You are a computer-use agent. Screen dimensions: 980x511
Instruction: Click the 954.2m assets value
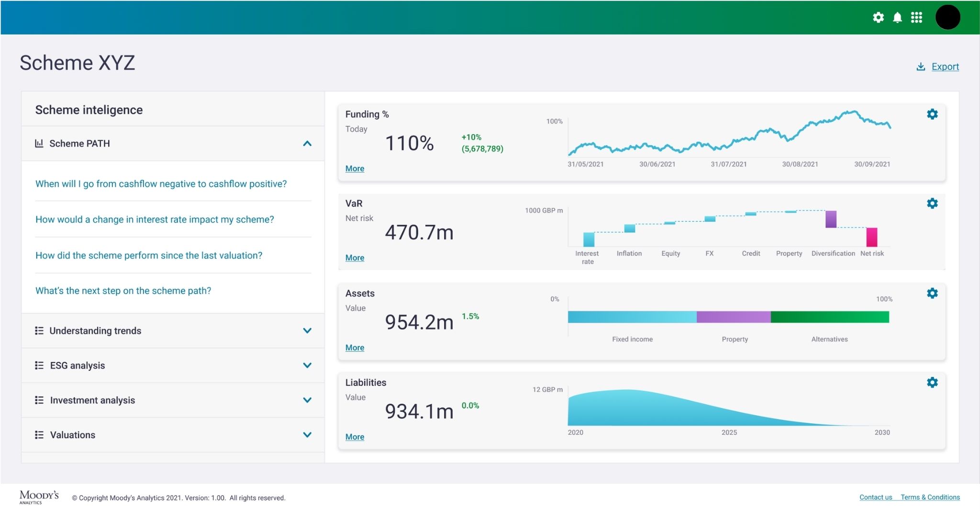tap(419, 322)
